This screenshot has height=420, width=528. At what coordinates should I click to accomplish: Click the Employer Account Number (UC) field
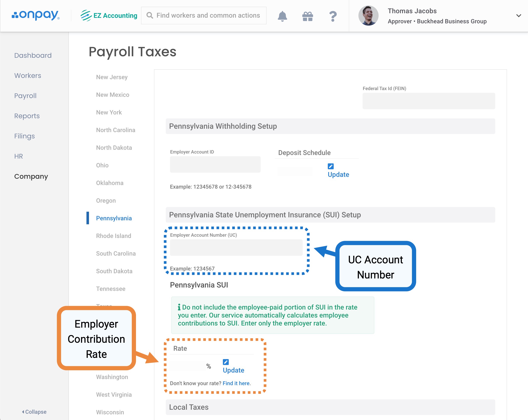click(236, 248)
